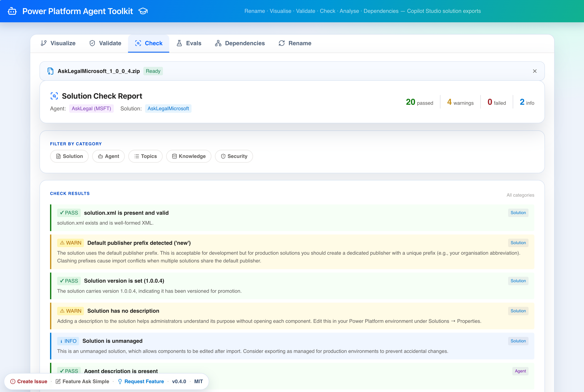Viewport: 584px width, 392px height.
Task: Switch to the Visualize tab
Action: [x=58, y=43]
